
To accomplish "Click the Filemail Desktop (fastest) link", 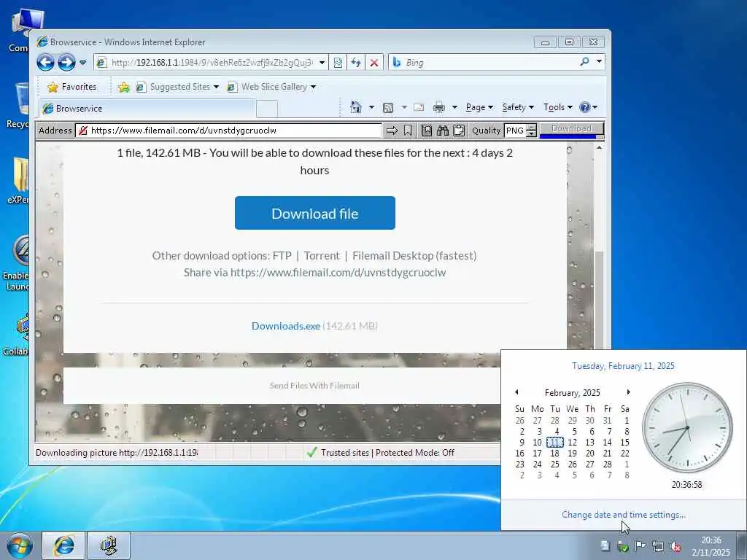I will pyautogui.click(x=414, y=256).
